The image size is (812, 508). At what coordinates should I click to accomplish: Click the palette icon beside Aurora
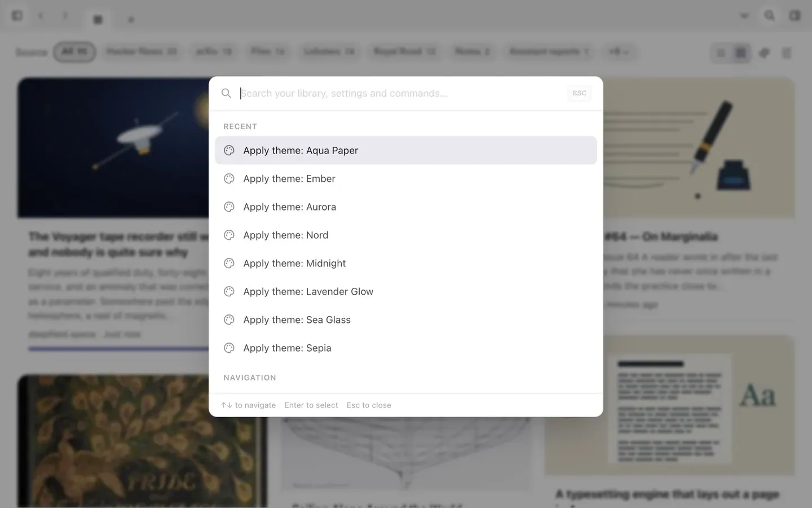point(229,207)
